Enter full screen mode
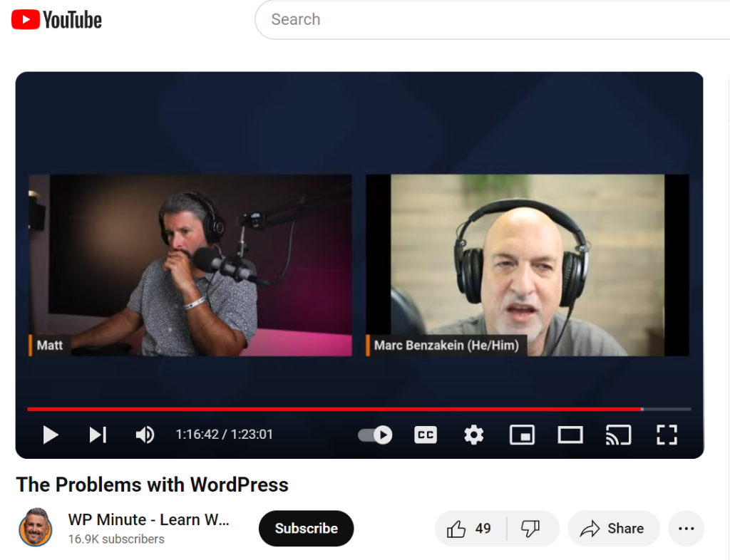730x560 pixels. (667, 435)
